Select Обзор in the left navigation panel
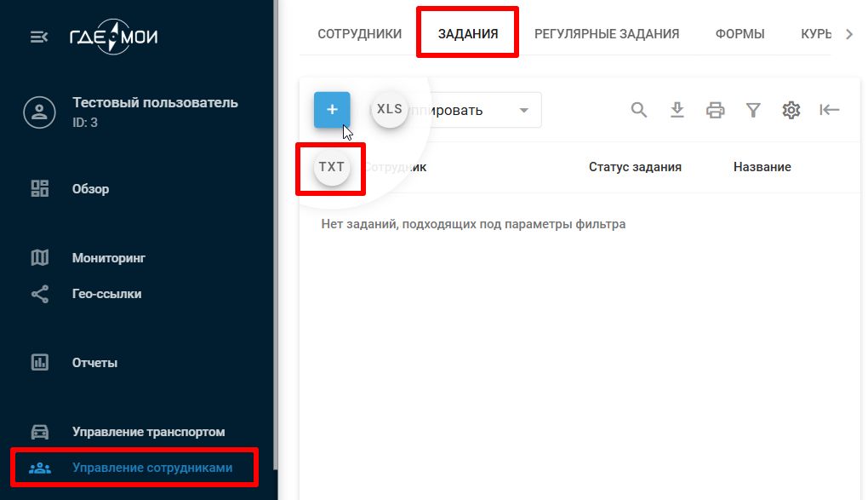The image size is (868, 500). click(x=38, y=188)
